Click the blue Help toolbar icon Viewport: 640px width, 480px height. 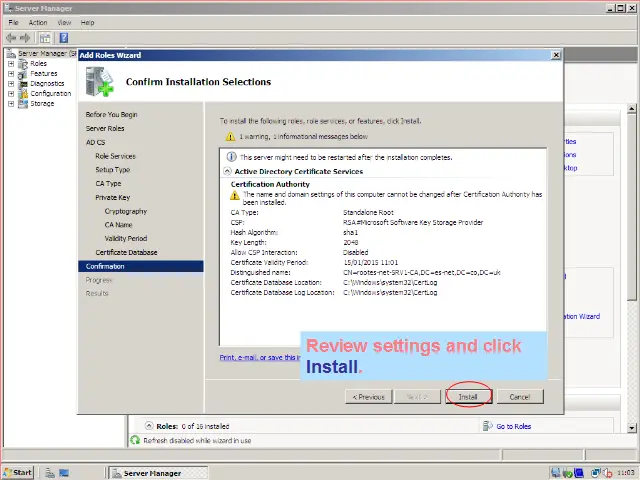tap(64, 38)
